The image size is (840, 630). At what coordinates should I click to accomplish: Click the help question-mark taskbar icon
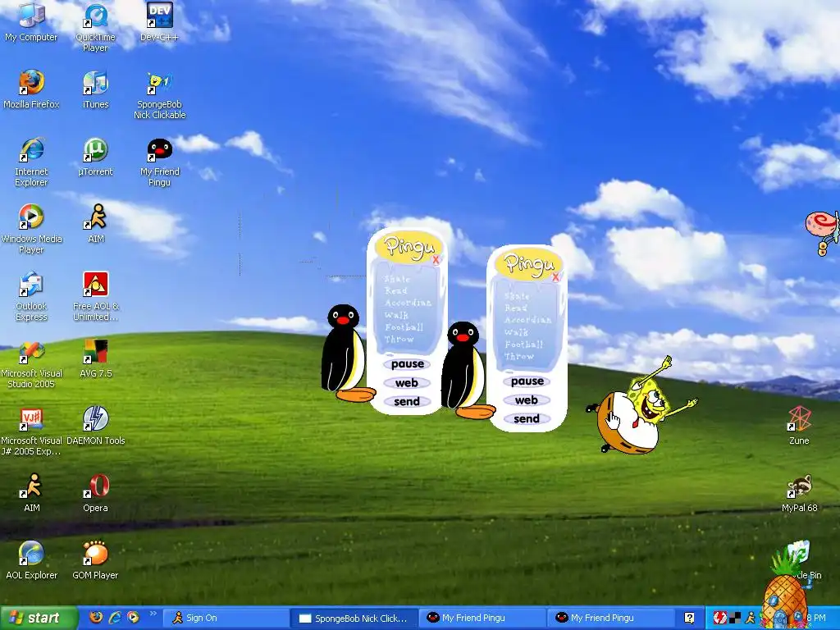pos(689,618)
